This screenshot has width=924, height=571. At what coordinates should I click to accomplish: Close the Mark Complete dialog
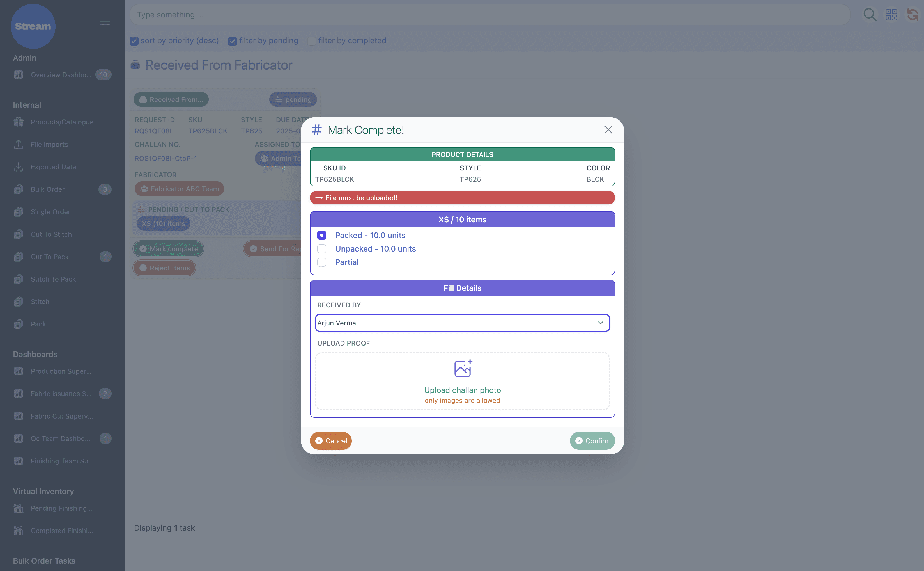coord(608,130)
